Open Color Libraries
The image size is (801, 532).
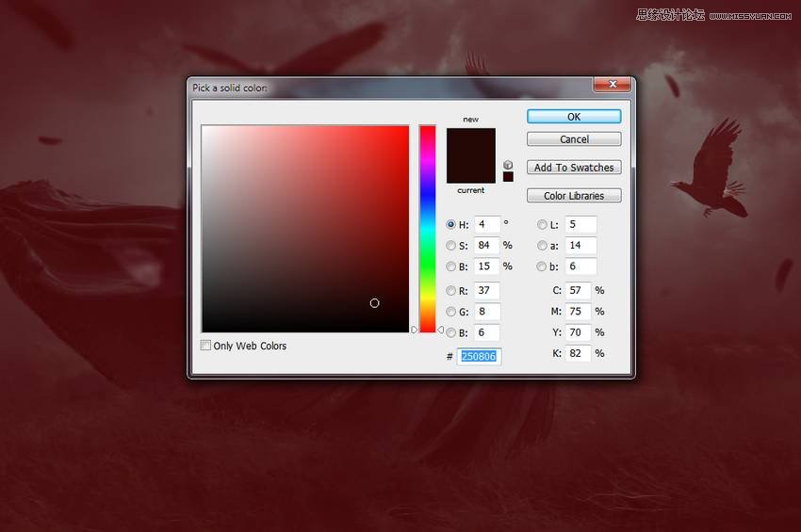[574, 196]
